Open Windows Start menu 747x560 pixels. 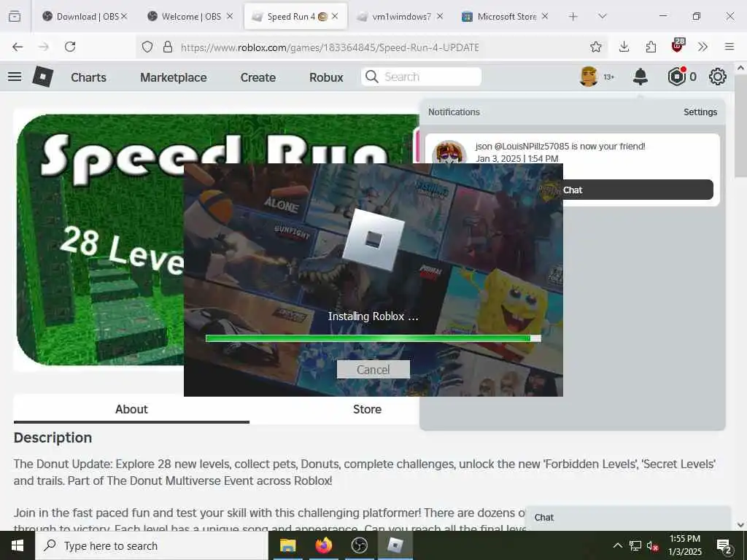(x=18, y=545)
